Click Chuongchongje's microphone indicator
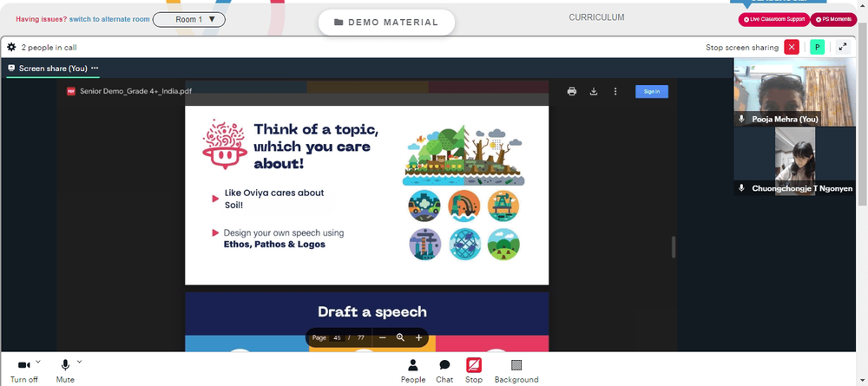 click(742, 188)
